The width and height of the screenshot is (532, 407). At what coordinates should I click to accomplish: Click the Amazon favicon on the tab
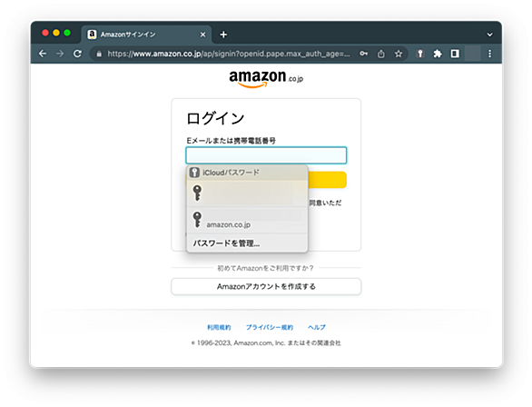click(92, 35)
